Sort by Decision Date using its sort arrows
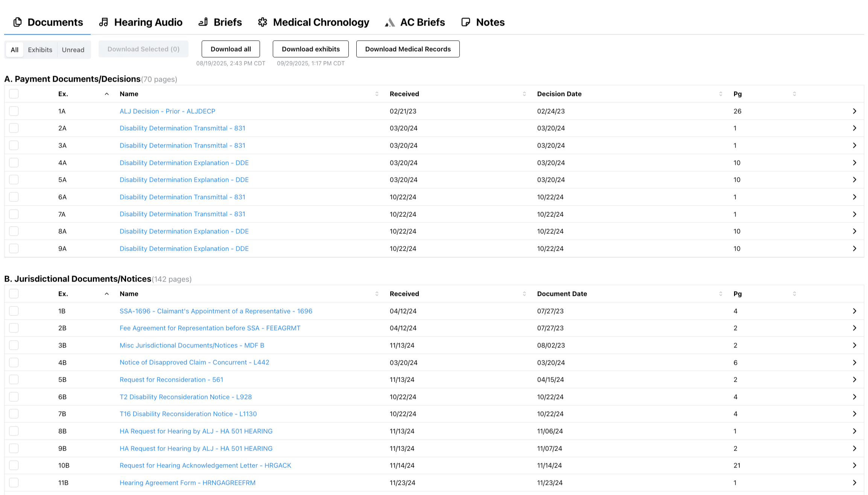This screenshot has height=495, width=868. [720, 94]
